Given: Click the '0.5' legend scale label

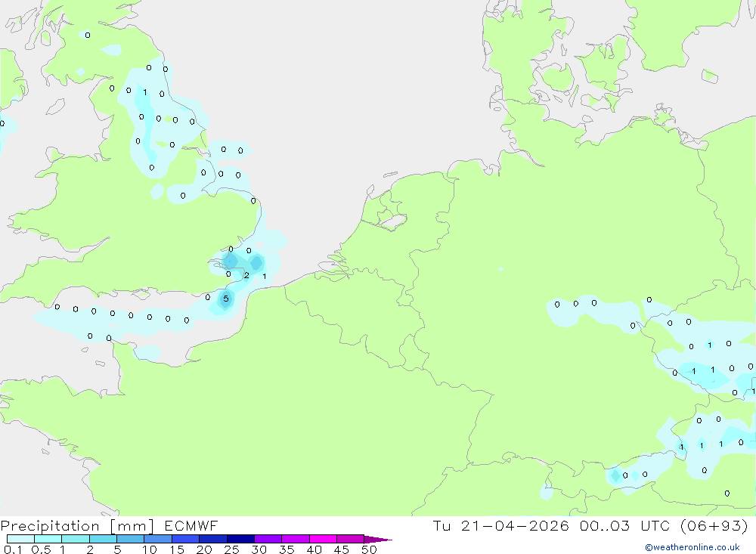Looking at the screenshot, I should [x=41, y=549].
